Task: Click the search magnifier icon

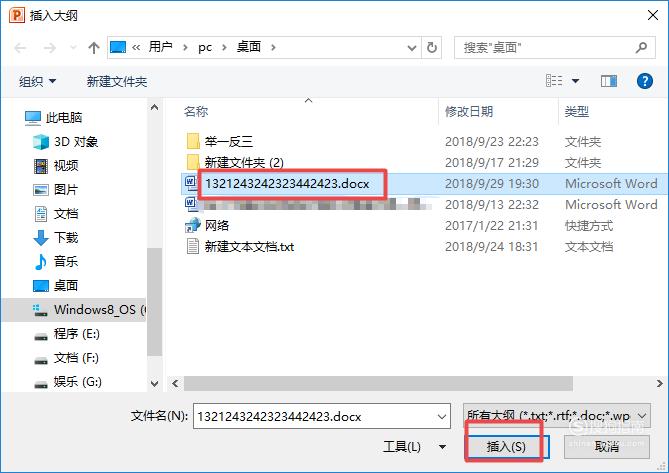Action: (x=641, y=47)
